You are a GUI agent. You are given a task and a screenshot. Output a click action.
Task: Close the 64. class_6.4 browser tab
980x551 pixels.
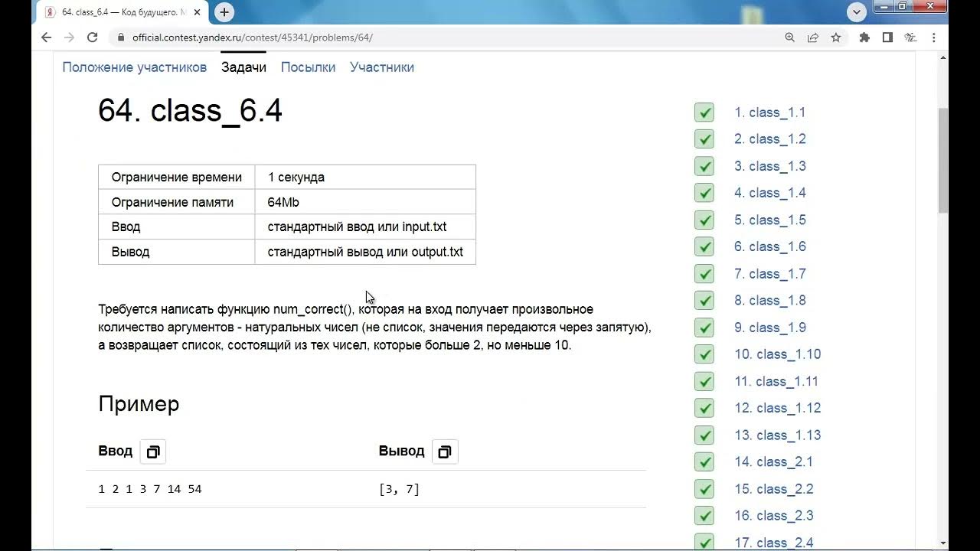pyautogui.click(x=198, y=12)
